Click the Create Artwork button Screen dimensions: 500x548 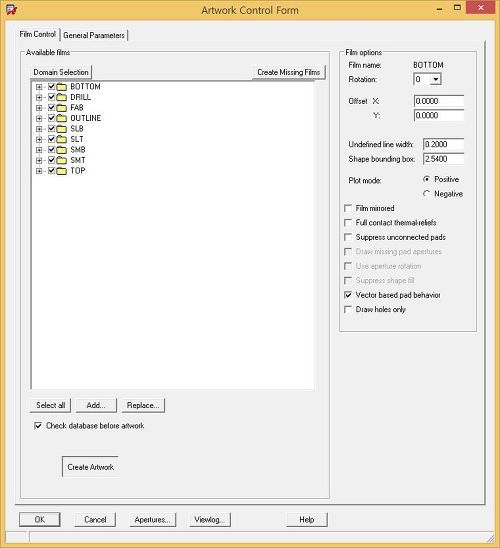pyautogui.click(x=90, y=467)
